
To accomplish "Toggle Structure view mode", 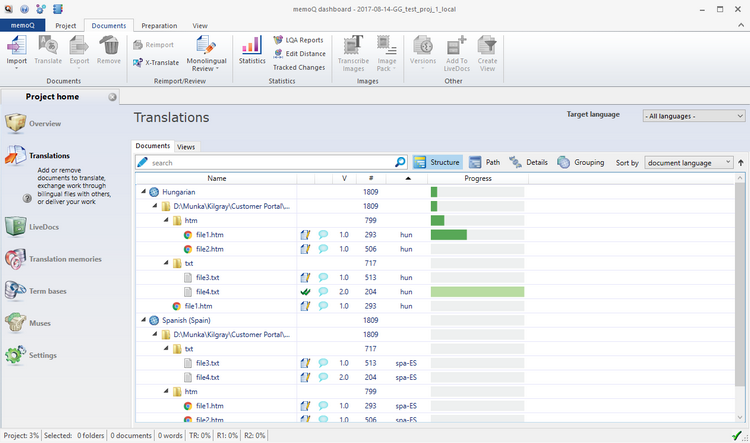I will point(437,162).
